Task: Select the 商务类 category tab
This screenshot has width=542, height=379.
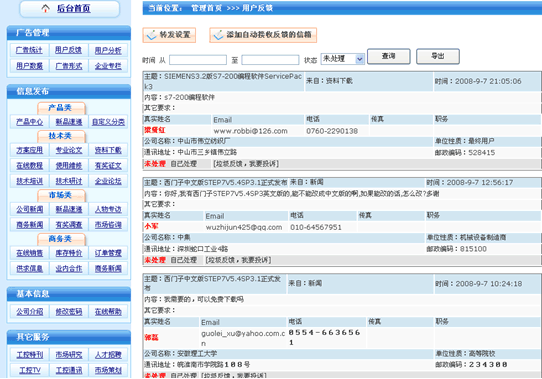Action: click(x=61, y=239)
